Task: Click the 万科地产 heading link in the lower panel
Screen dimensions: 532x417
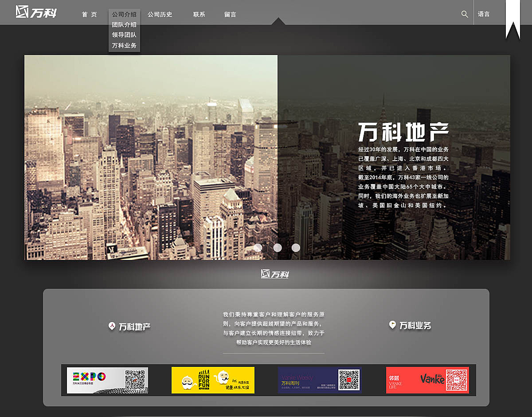Action: click(135, 327)
